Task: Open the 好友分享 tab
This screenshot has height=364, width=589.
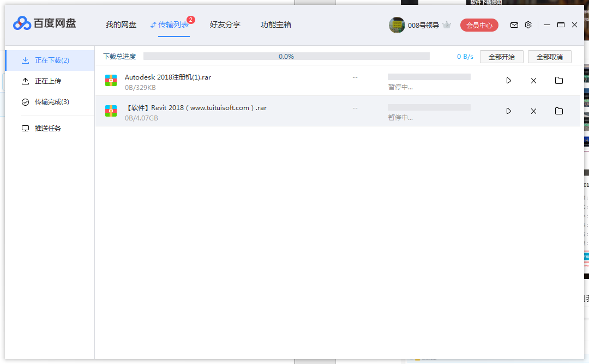Action: [x=225, y=25]
